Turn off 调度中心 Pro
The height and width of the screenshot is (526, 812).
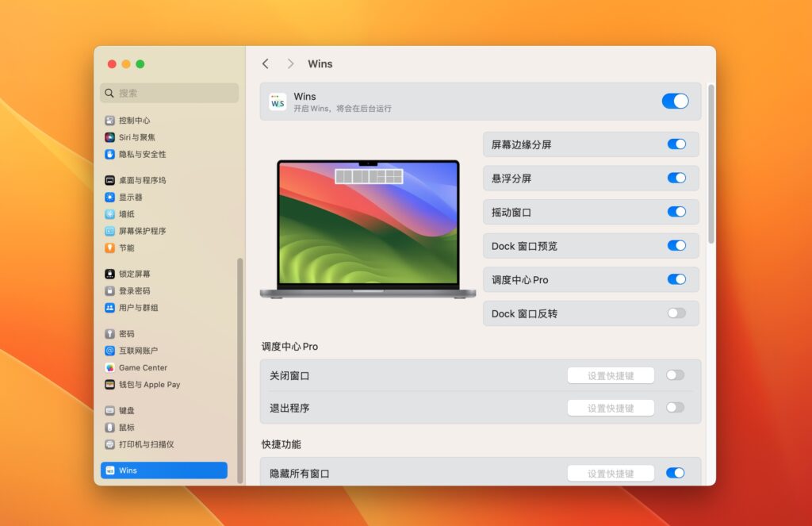click(676, 279)
